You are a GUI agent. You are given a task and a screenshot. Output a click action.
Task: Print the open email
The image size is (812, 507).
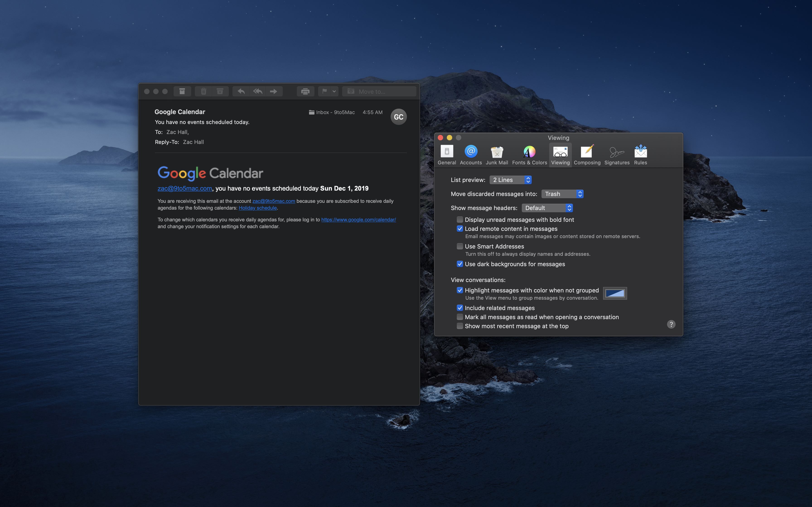305,91
